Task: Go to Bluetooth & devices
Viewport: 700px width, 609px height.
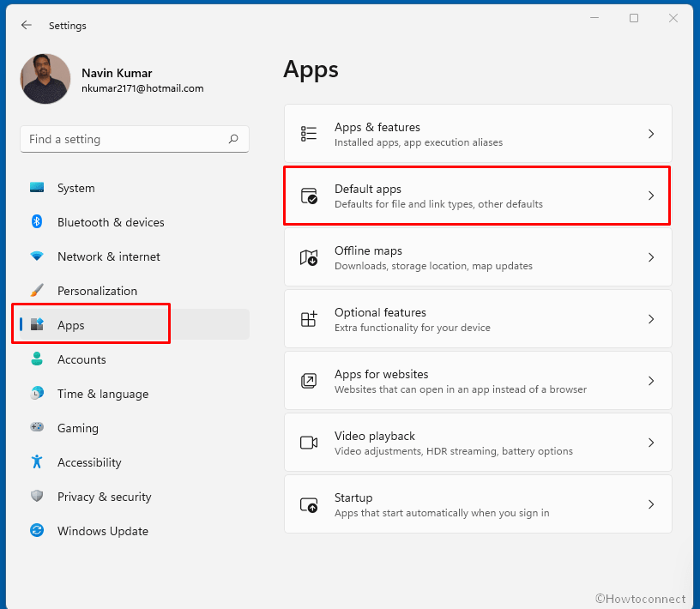Action: pos(135,222)
